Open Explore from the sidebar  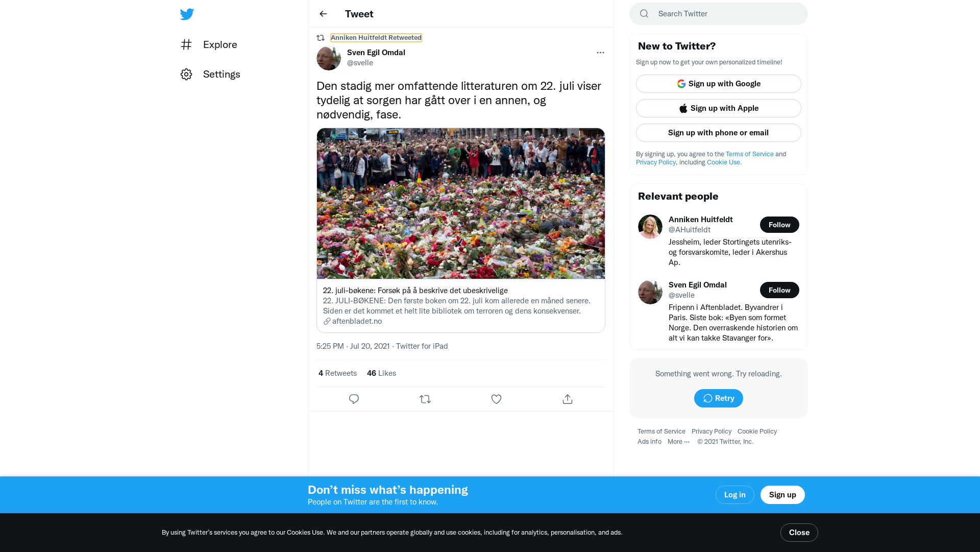(209, 44)
